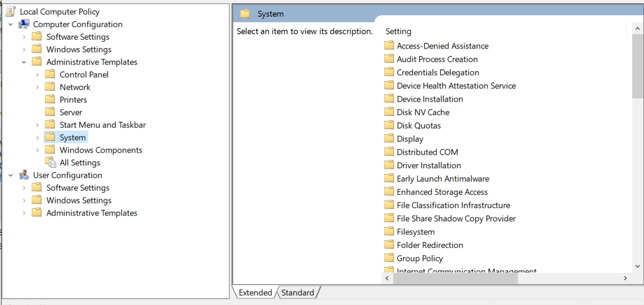Screen dimensions: 644x305
Task: Click the Early Launch Antimalware folder icon
Action: [x=389, y=178]
